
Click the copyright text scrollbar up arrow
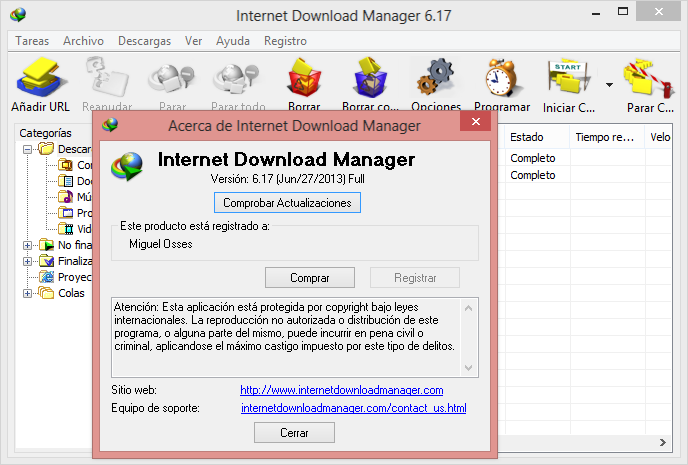coord(468,308)
